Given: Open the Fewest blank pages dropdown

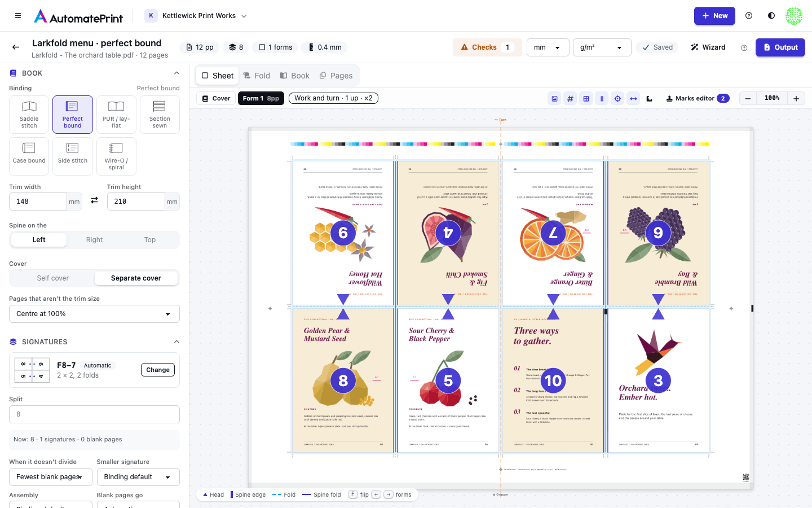Looking at the screenshot, I should click(x=50, y=477).
